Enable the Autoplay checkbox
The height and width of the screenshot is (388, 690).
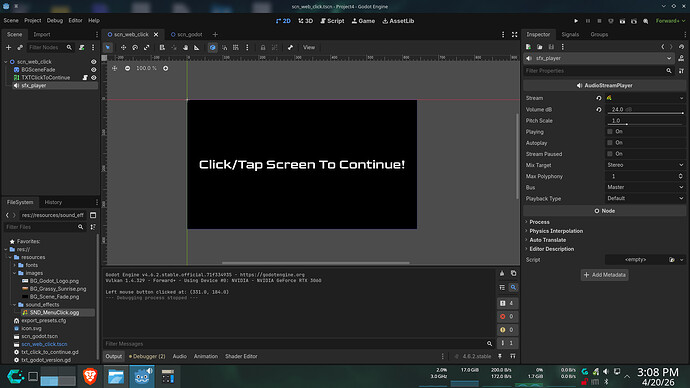coord(610,143)
